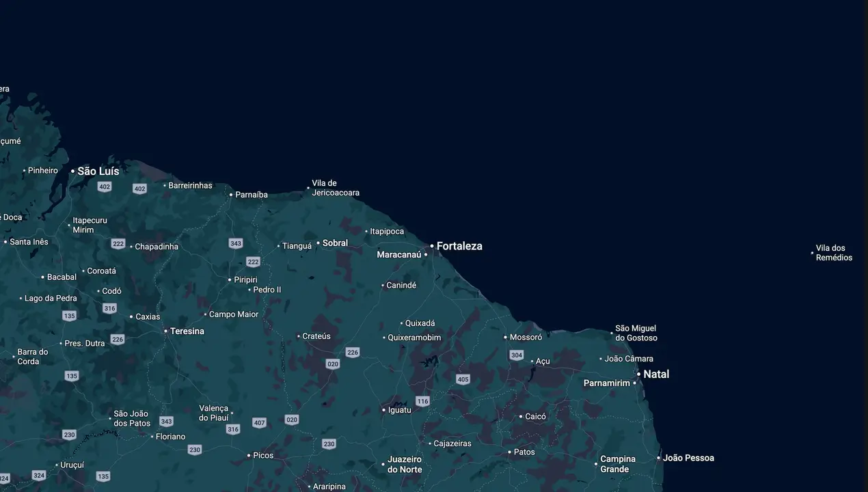Click the Cajazeiras label
This screenshot has width=868, height=492.
(x=452, y=443)
